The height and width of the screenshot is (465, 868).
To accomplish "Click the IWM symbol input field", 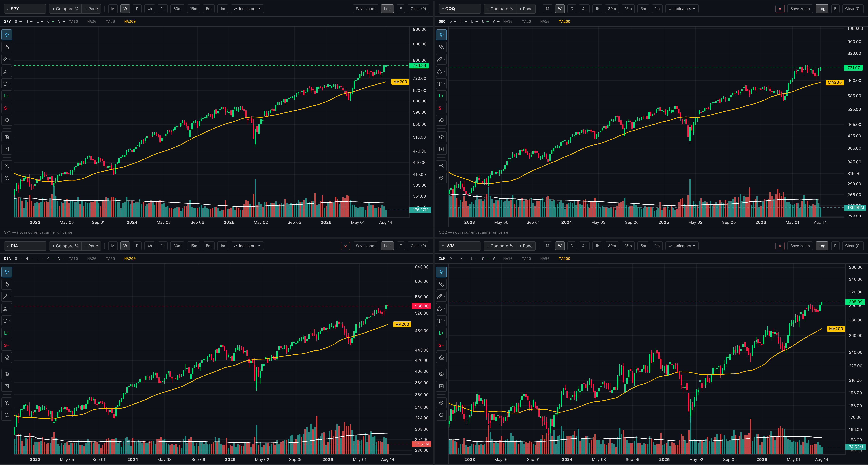I will click(460, 246).
